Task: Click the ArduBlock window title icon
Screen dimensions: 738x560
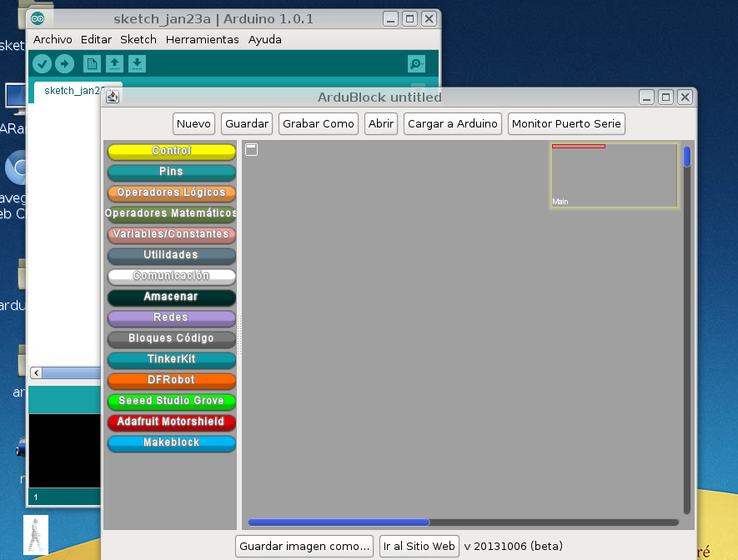Action: 113,97
